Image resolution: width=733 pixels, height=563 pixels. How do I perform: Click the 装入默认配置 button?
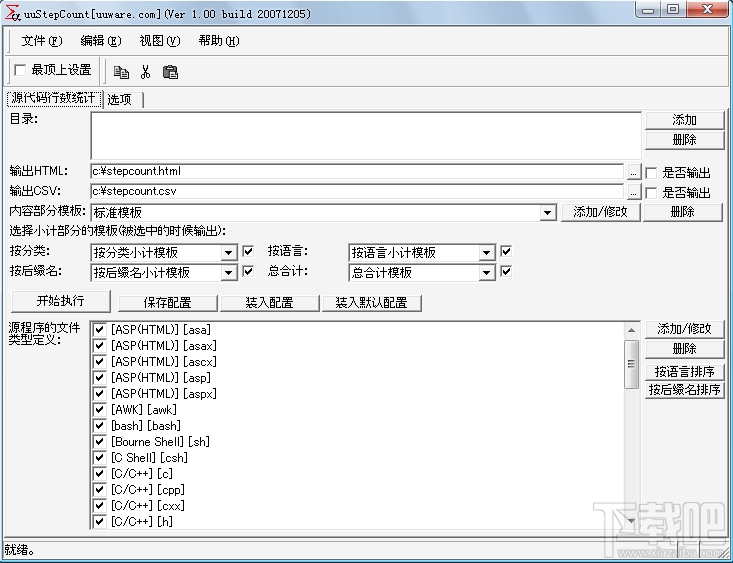pos(371,303)
